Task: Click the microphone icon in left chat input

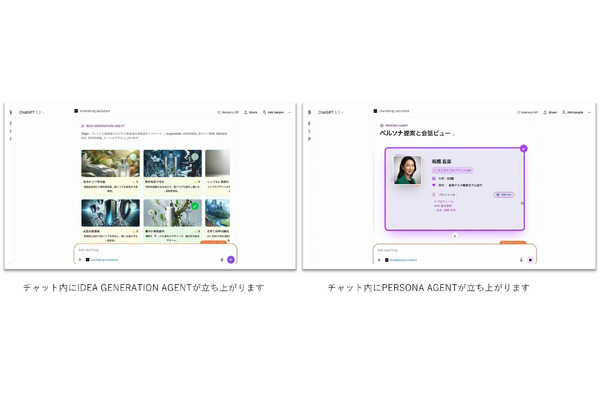Action: click(221, 259)
